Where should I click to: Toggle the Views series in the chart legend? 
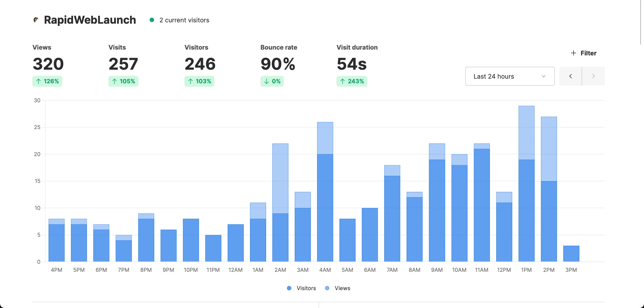pos(337,288)
